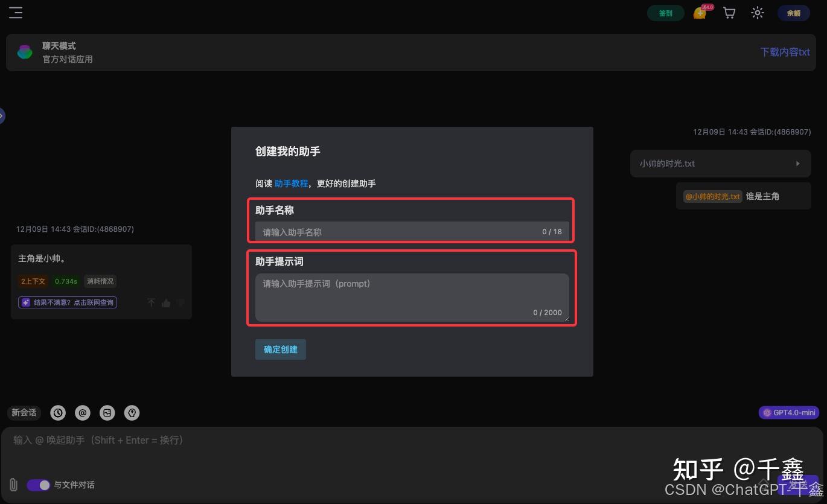
Task: Click the networked search sparkle icon
Action: click(x=25, y=302)
